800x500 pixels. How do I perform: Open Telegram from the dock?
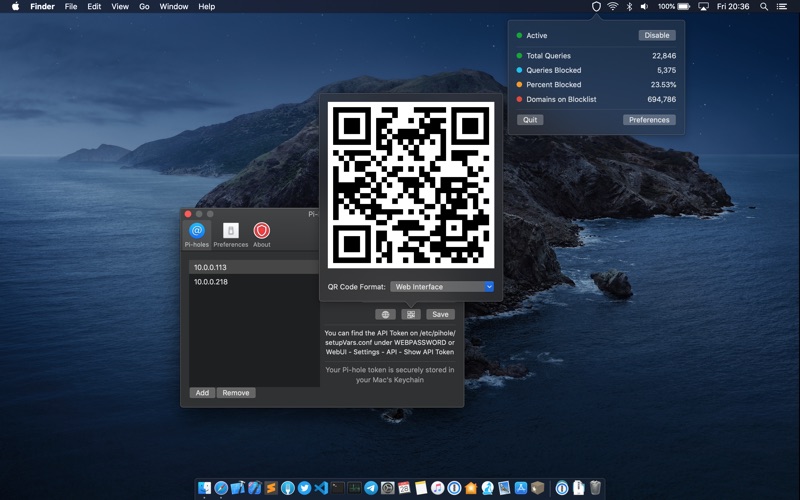(371, 488)
